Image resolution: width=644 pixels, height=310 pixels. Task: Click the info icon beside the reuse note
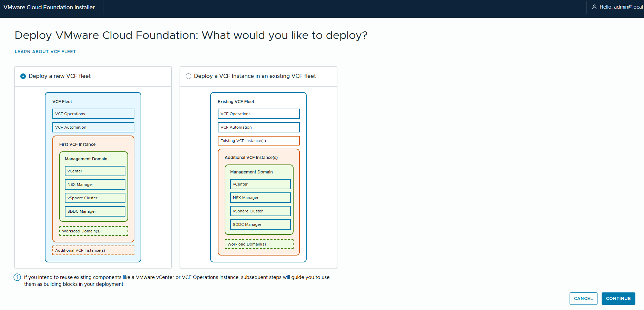click(x=17, y=277)
